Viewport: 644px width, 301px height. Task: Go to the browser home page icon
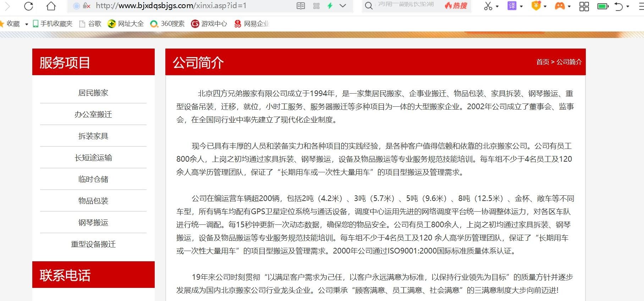click(51, 6)
